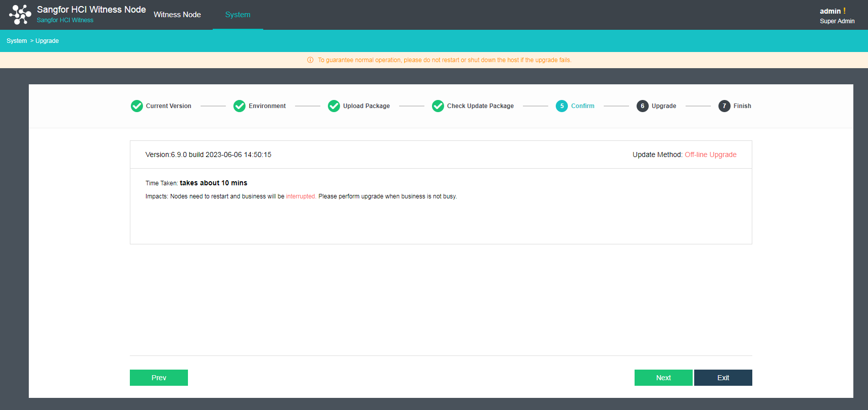Click the info icon in warning banner
Viewport: 868px width, 410px height.
[x=310, y=60]
